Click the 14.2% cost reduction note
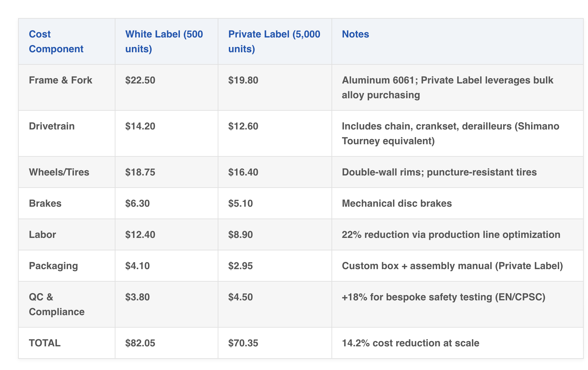Image resolution: width=588 pixels, height=370 pixels. tap(410, 343)
